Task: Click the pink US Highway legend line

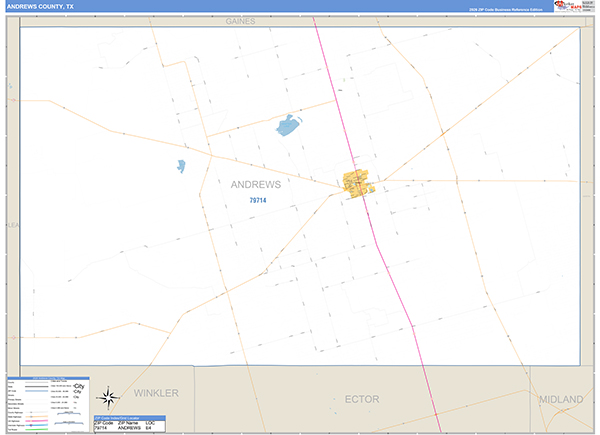Action: tap(36, 421)
